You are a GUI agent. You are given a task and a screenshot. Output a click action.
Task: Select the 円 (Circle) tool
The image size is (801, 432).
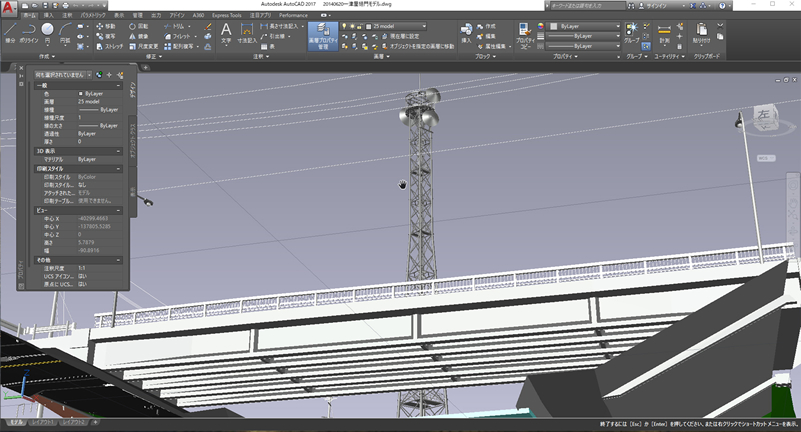[x=49, y=32]
